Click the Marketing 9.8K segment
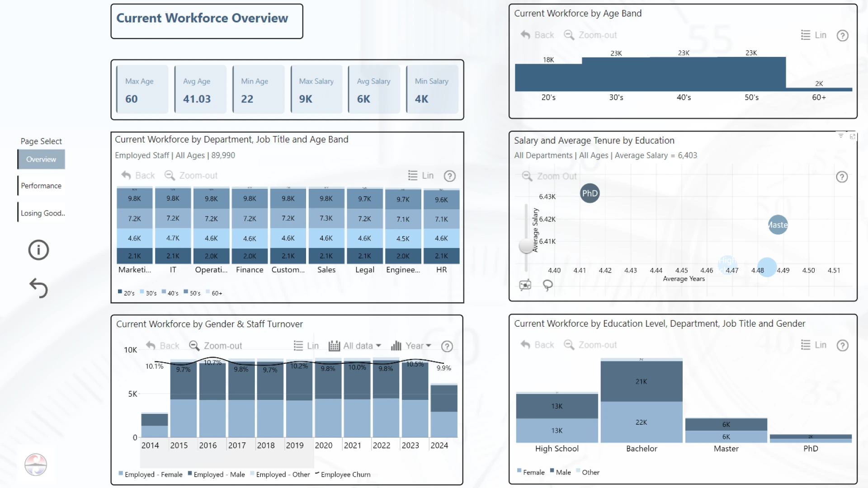Image resolution: width=868 pixels, height=488 pixels. pyautogui.click(x=134, y=199)
